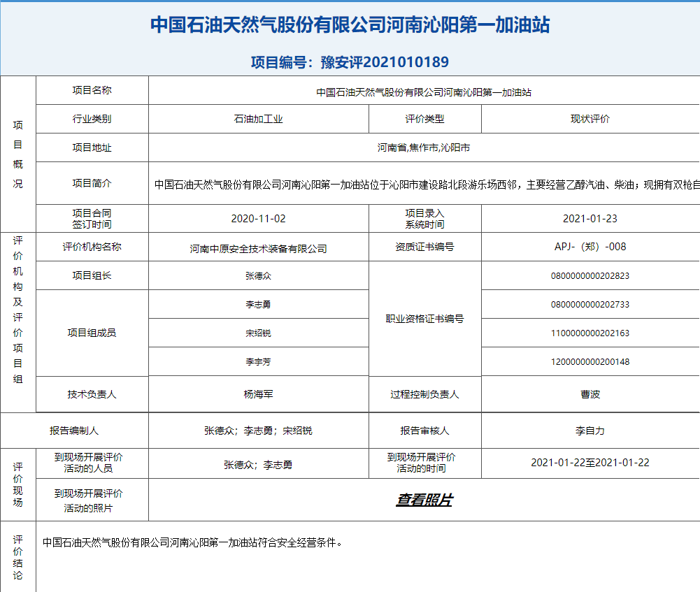Select the 石油加工业 cell

point(259,119)
